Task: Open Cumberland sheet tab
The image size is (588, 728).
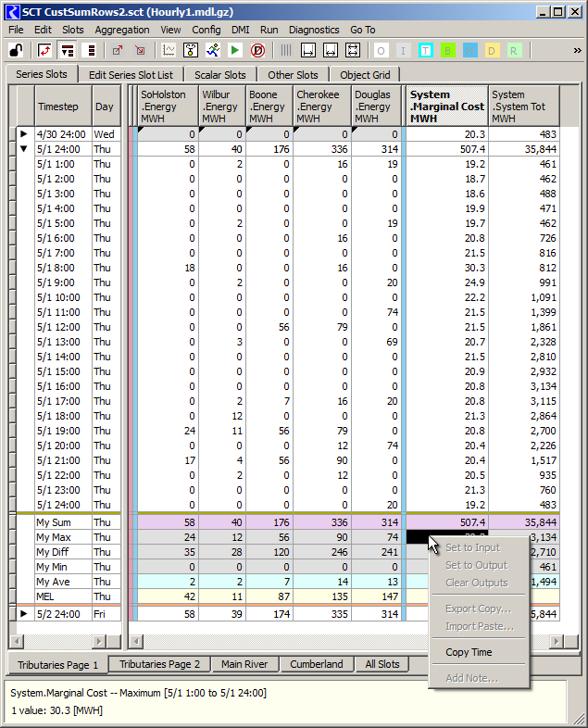Action: point(317,664)
